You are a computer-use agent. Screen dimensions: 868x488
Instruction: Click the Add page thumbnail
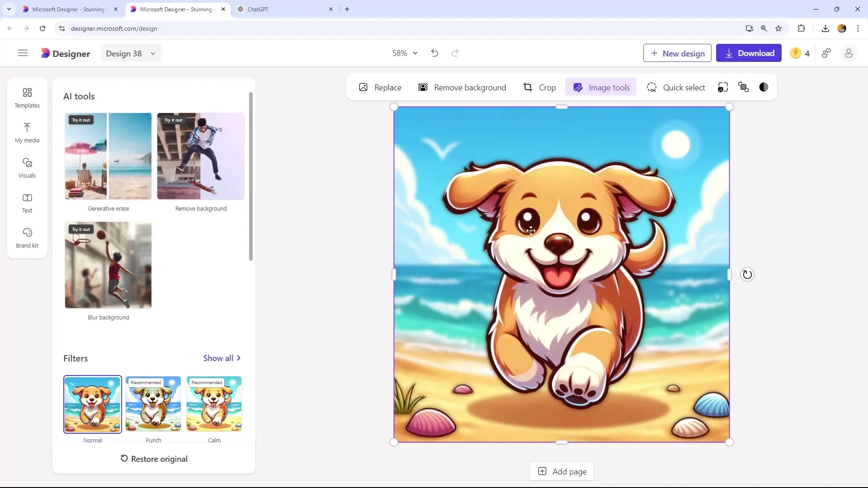(563, 471)
